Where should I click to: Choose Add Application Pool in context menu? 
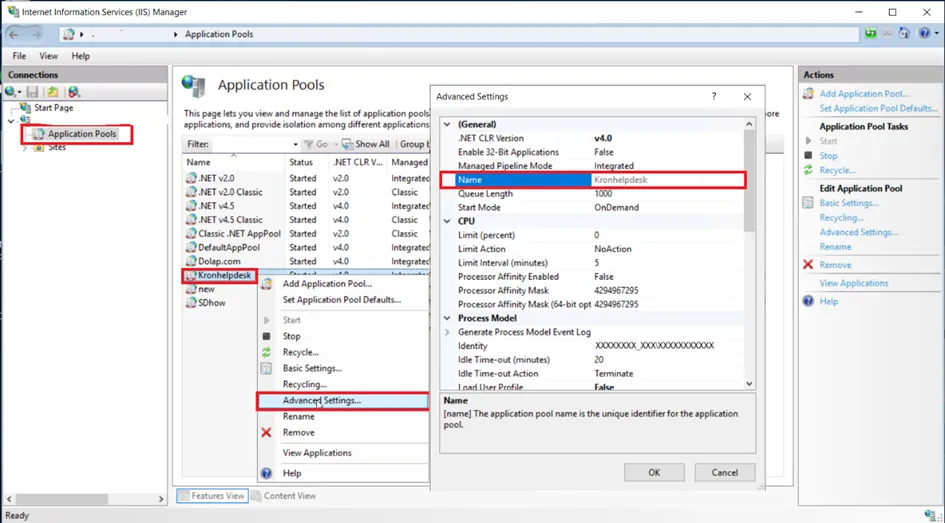tap(327, 284)
